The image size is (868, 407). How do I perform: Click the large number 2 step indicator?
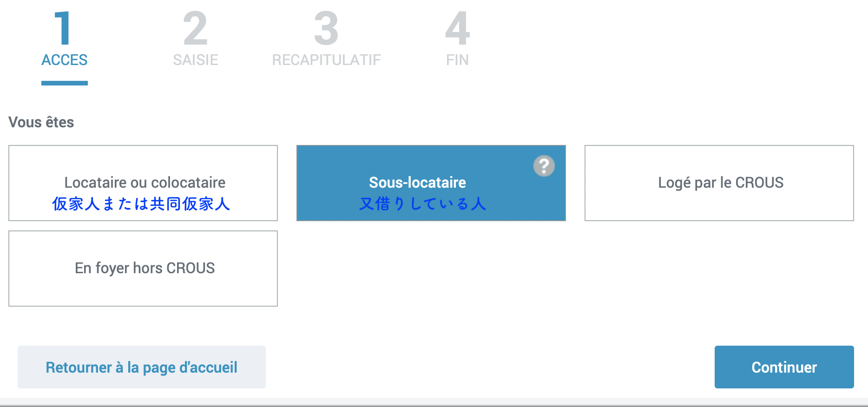click(x=196, y=28)
